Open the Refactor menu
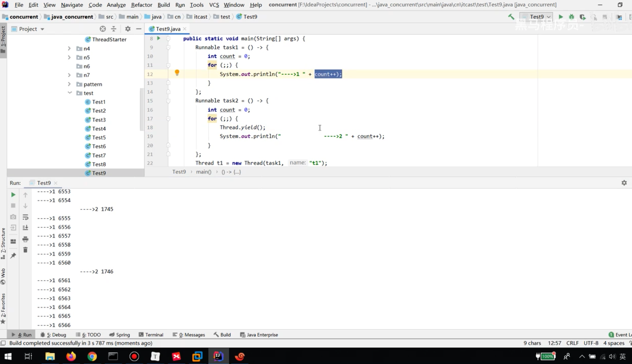632x364 pixels. point(141,5)
